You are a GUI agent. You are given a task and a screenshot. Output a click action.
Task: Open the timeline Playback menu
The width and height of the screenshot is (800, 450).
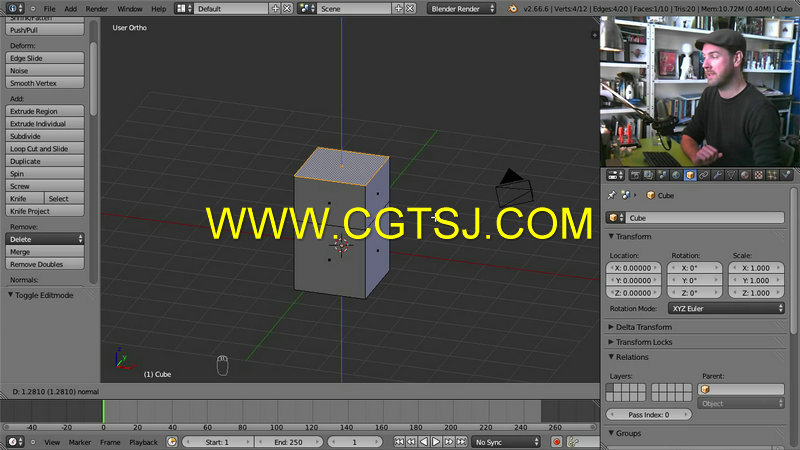point(143,442)
